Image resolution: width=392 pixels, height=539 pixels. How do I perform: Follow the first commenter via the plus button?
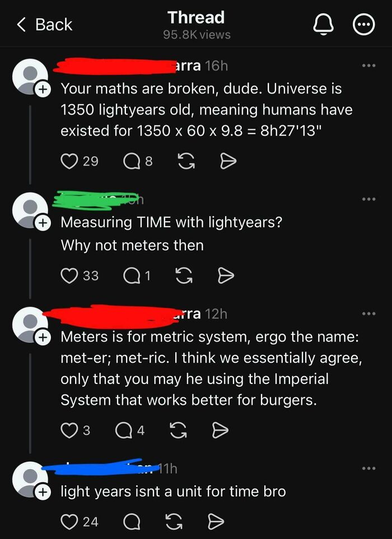[43, 89]
